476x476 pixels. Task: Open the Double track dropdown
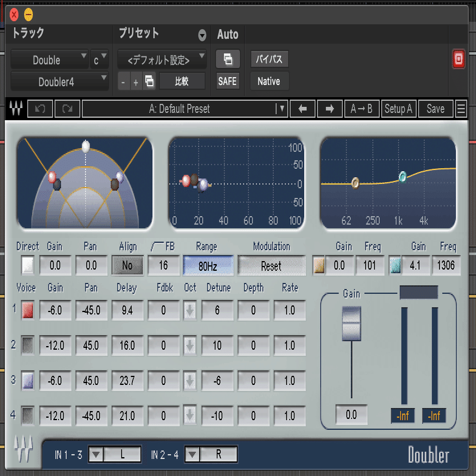pyautogui.click(x=50, y=59)
